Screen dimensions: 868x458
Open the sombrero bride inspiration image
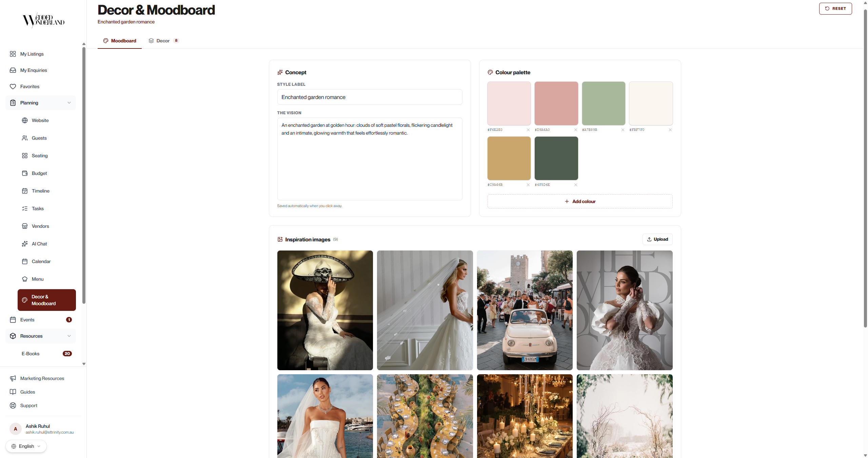[x=325, y=310]
